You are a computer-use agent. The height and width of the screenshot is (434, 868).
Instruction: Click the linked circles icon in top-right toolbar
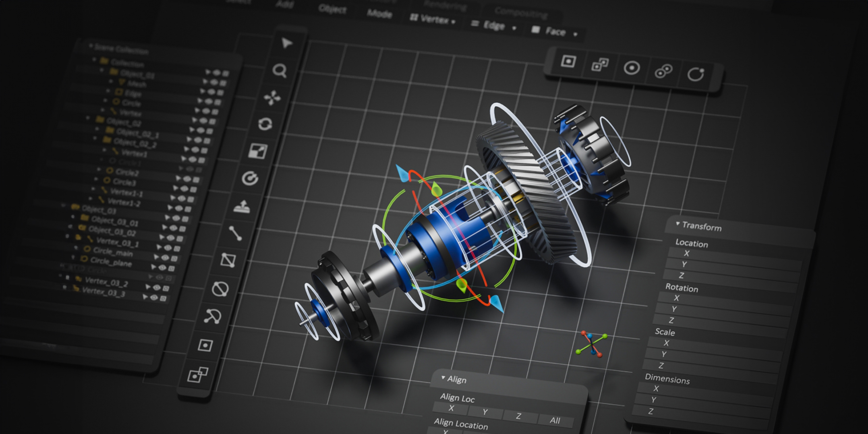[x=663, y=71]
